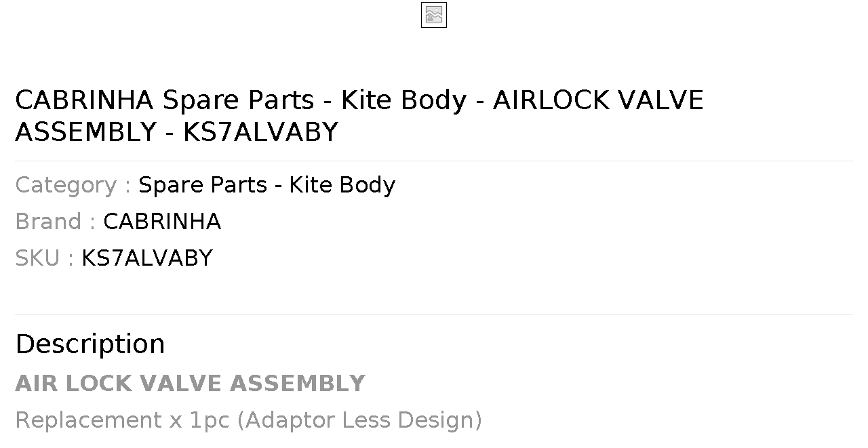Image resolution: width=868 pixels, height=448 pixels.
Task: Click Spare Parts in the product title
Action: [x=238, y=100]
